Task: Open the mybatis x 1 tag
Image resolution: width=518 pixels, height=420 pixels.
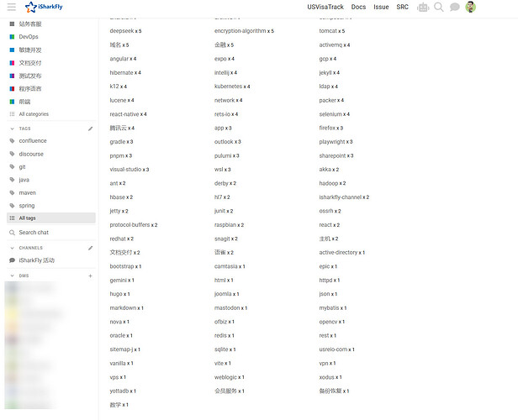Action: [333, 307]
